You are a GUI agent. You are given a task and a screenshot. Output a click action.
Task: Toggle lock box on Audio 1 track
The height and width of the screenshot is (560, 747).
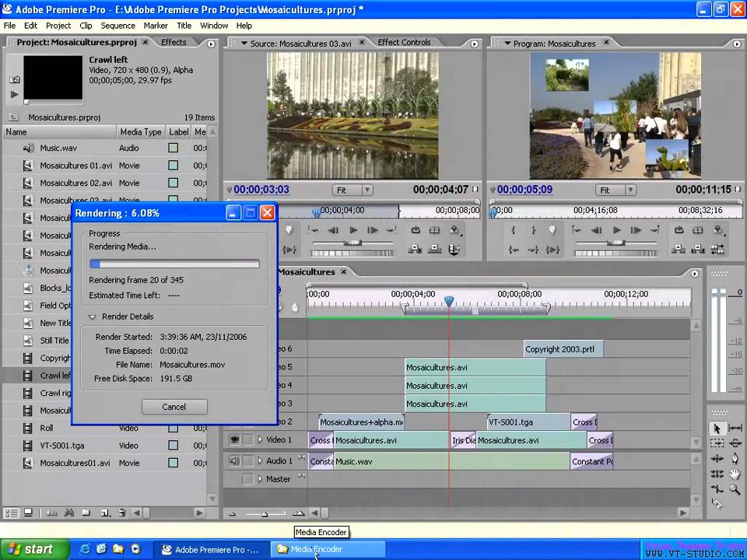point(247,460)
